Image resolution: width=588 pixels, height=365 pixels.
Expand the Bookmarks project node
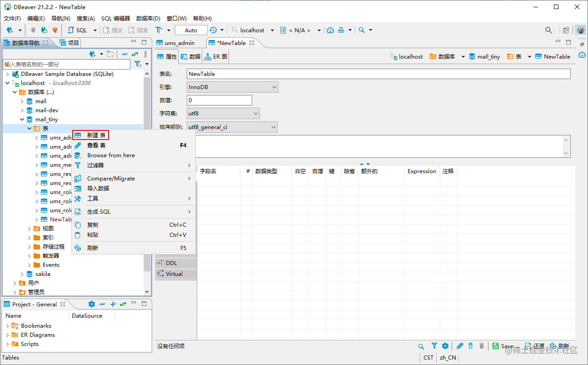[x=7, y=326]
